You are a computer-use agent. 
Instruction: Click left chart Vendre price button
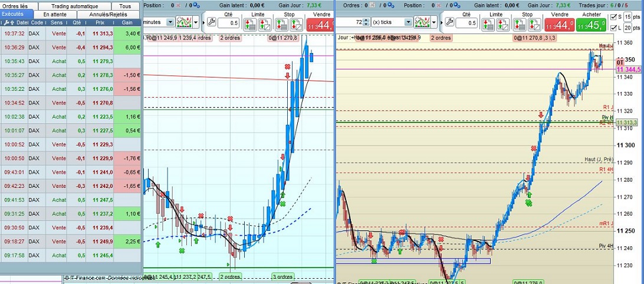[320, 25]
